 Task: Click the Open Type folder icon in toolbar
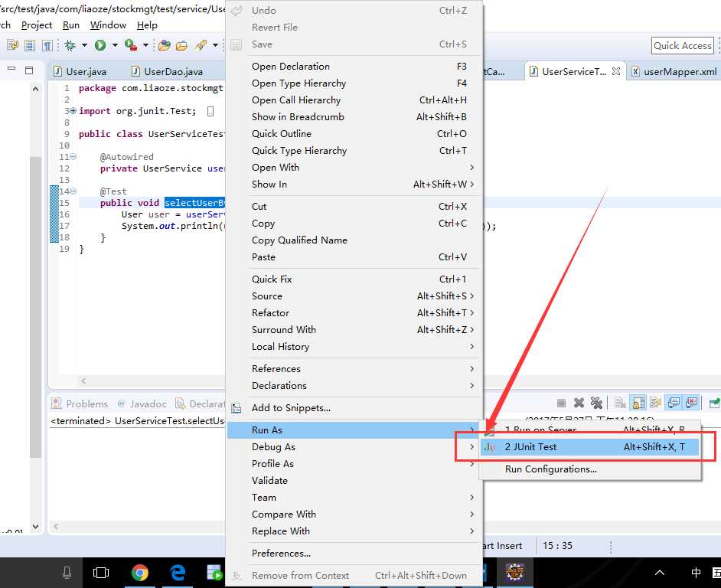164,46
